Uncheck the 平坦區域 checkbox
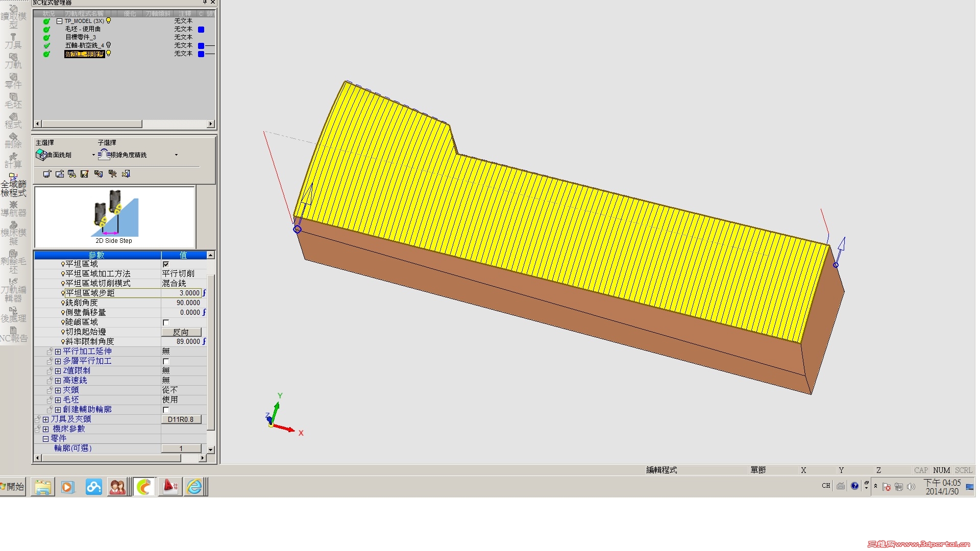 (166, 264)
